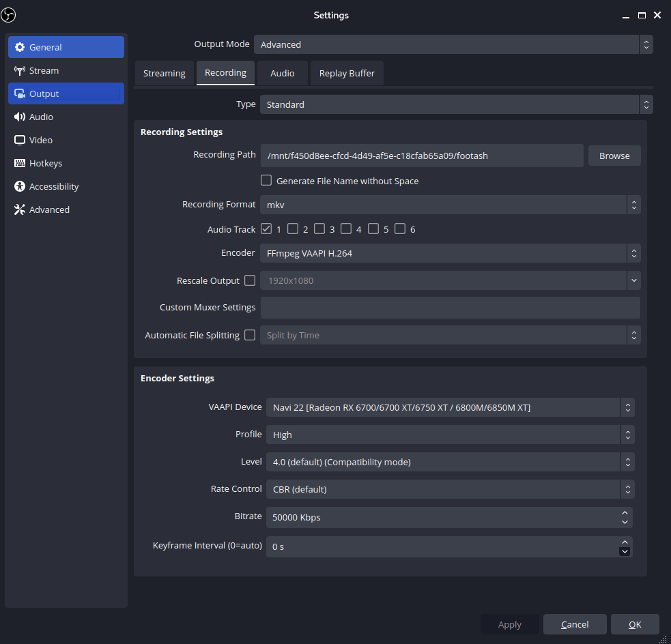Viewport: 671px width, 644px height.
Task: Click the Accessibility person icon
Action: (x=20, y=186)
